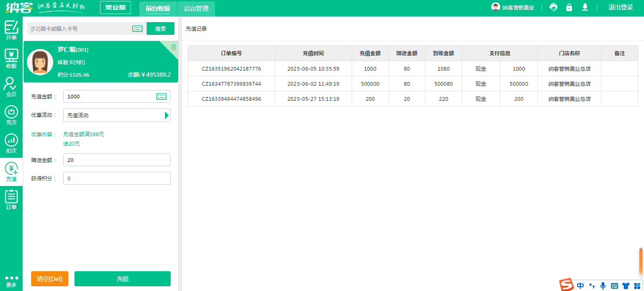Screen dimensions: 644x291
Task: Switch to 前台收银 tab
Action: click(x=157, y=8)
